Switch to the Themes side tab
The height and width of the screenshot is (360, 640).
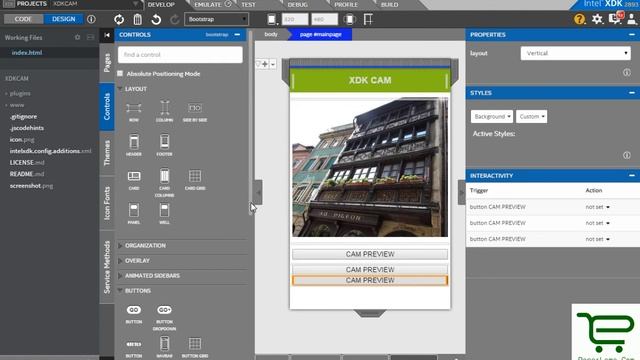coord(107,153)
